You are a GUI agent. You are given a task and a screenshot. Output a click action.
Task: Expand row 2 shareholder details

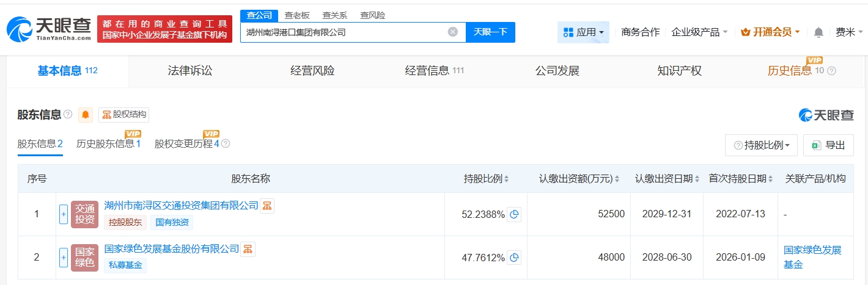pos(64,258)
